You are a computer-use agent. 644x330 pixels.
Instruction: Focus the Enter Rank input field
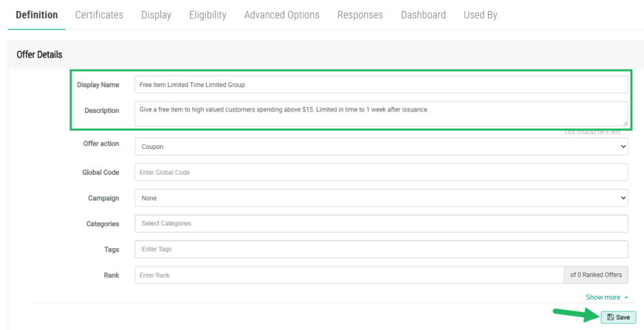(348, 275)
